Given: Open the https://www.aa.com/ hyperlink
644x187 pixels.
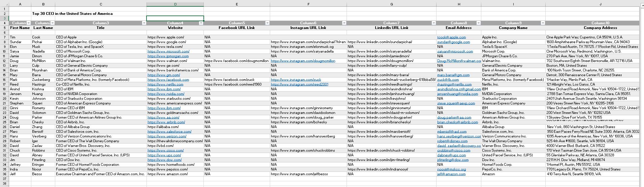Looking at the screenshot, I should [x=163, y=117].
